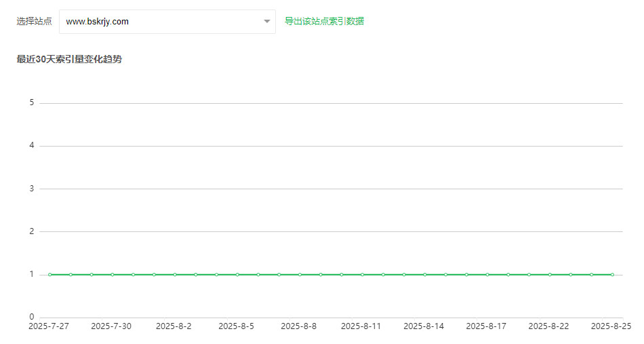Click the 2025-8-25 x-axis date label

pyautogui.click(x=611, y=326)
